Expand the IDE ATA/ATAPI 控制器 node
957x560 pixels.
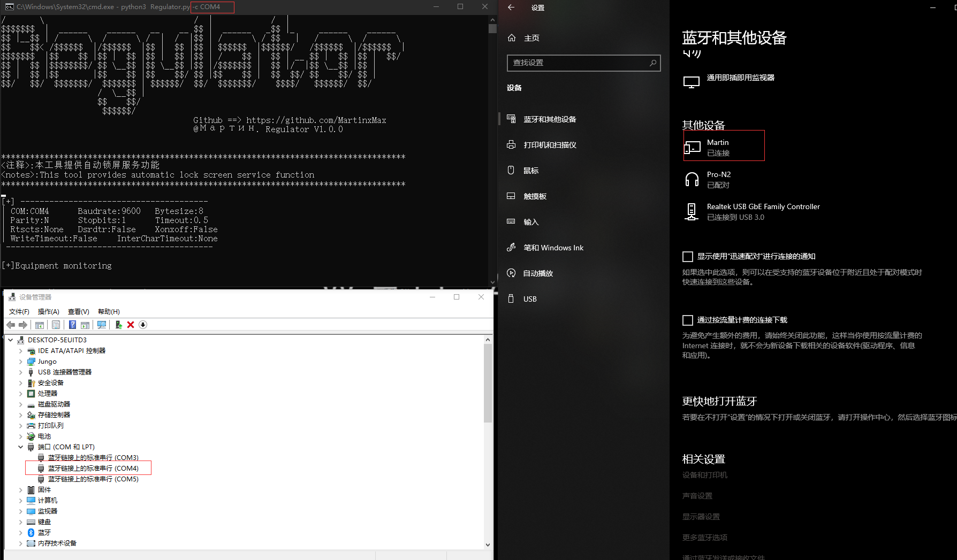pyautogui.click(x=21, y=351)
